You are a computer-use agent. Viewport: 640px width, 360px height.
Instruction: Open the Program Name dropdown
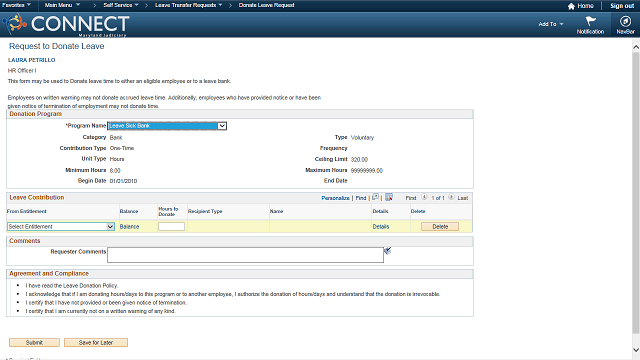point(167,126)
